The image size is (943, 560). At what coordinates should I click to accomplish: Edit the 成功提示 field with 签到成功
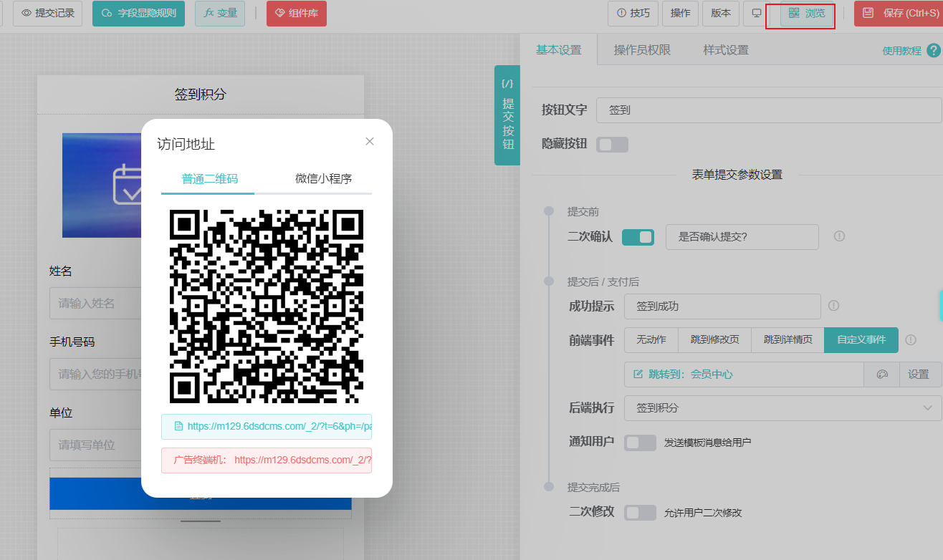pyautogui.click(x=722, y=306)
